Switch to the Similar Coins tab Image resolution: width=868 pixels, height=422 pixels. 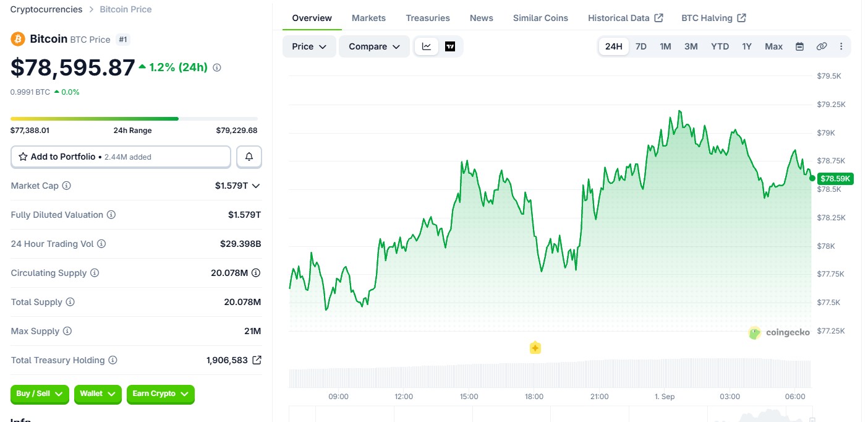coord(540,18)
